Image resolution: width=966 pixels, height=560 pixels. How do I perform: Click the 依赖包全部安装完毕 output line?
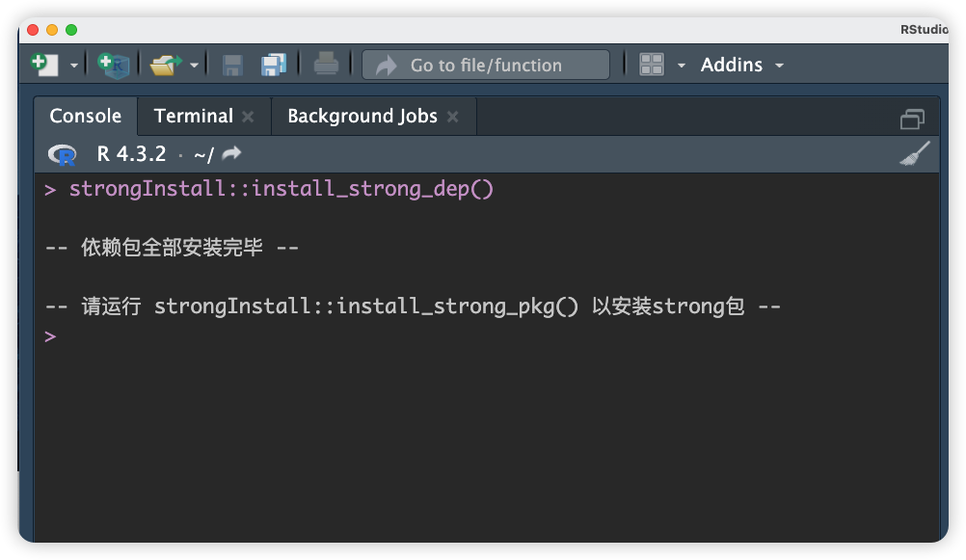172,248
